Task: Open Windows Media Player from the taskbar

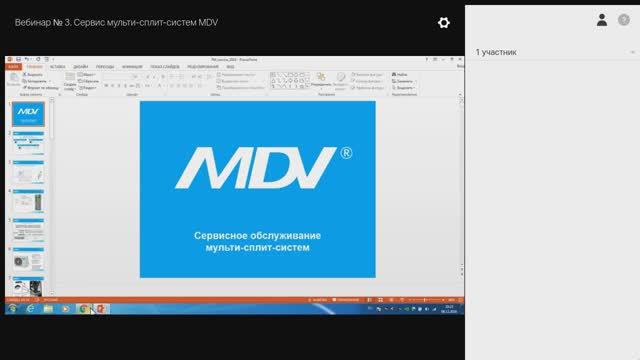Action: 65,309
